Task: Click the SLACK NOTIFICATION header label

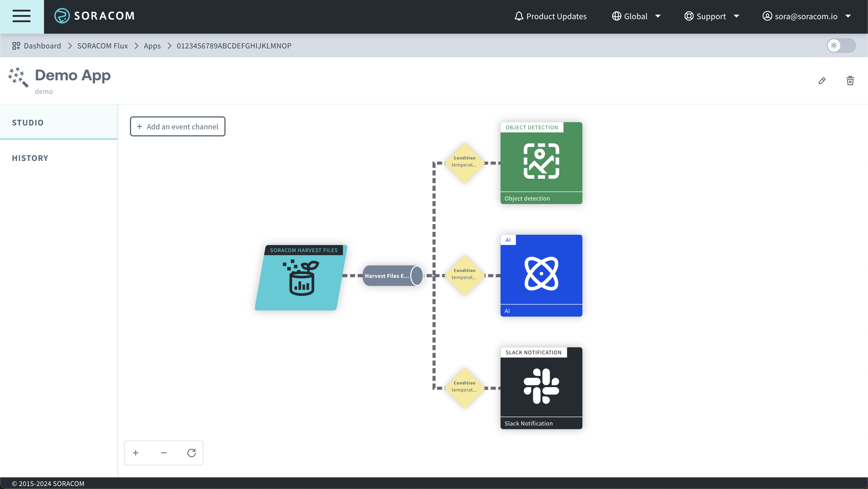Action: click(x=533, y=353)
